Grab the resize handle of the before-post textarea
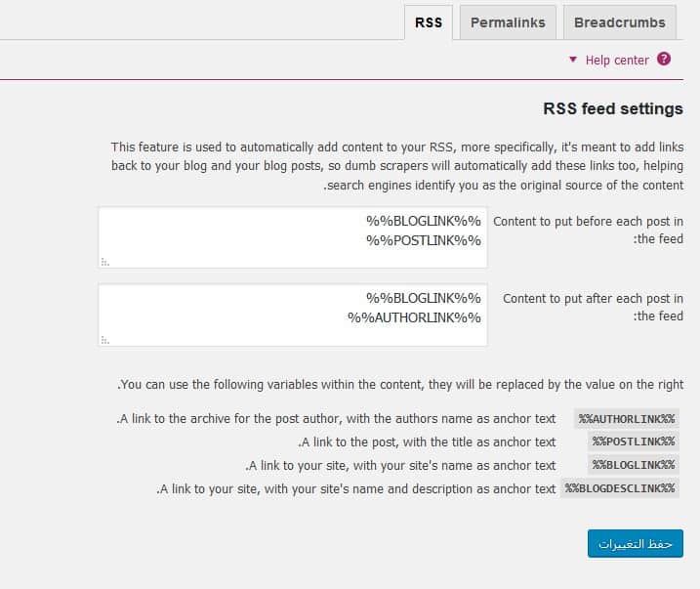This screenshot has width=700, height=589. pyautogui.click(x=105, y=262)
